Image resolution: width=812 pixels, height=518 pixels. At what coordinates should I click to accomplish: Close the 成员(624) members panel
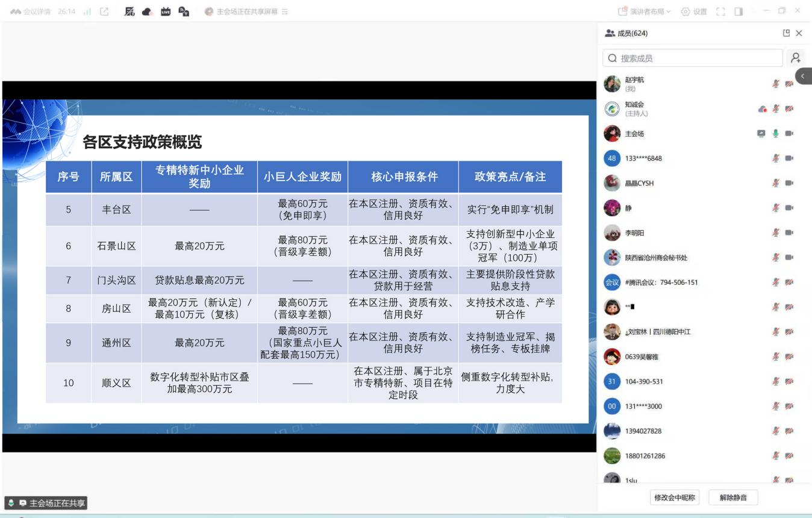[799, 33]
